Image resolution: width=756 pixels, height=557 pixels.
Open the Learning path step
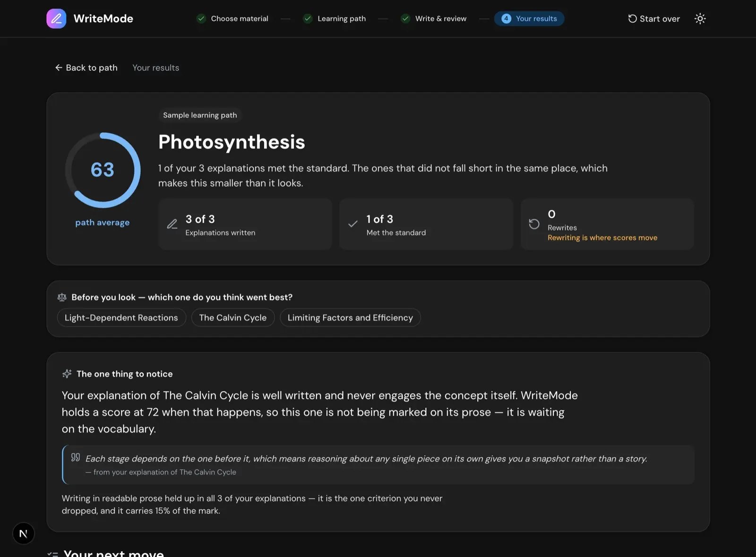[x=335, y=18]
